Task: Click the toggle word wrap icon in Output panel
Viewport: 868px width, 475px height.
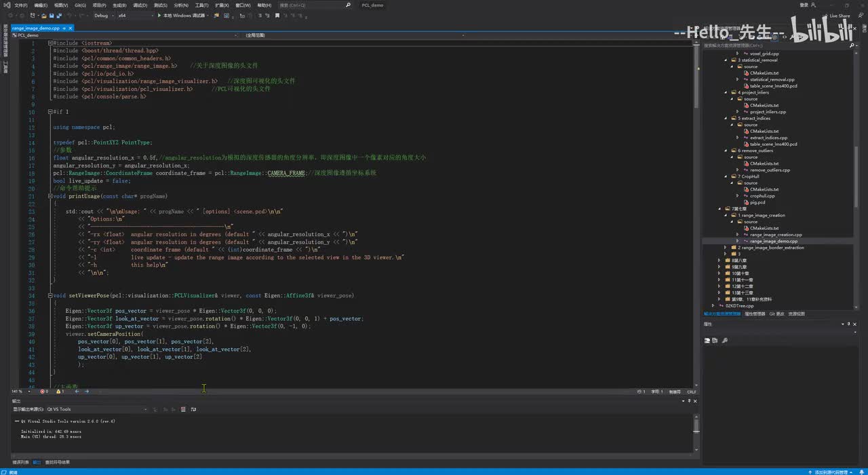Action: coord(193,409)
